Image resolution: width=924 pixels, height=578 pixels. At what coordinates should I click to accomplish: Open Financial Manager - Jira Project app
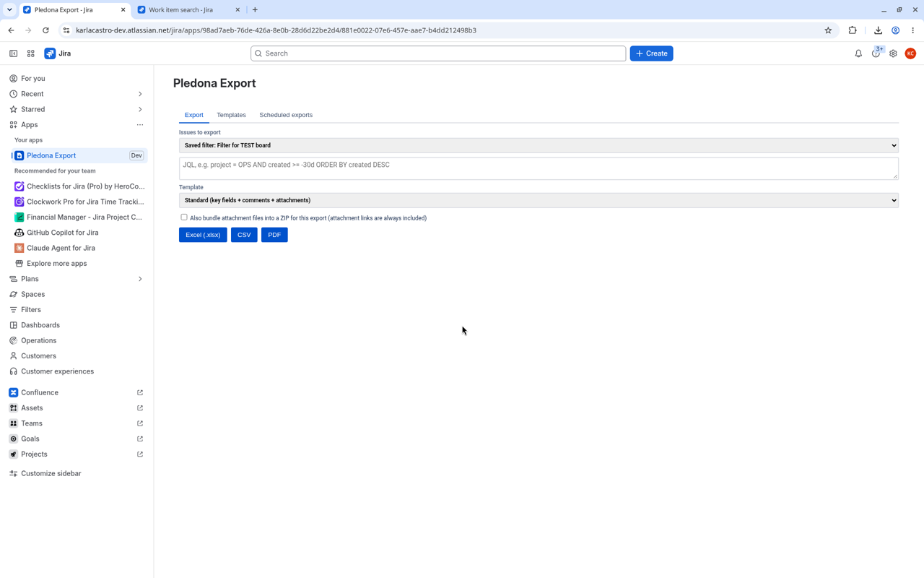tap(79, 217)
